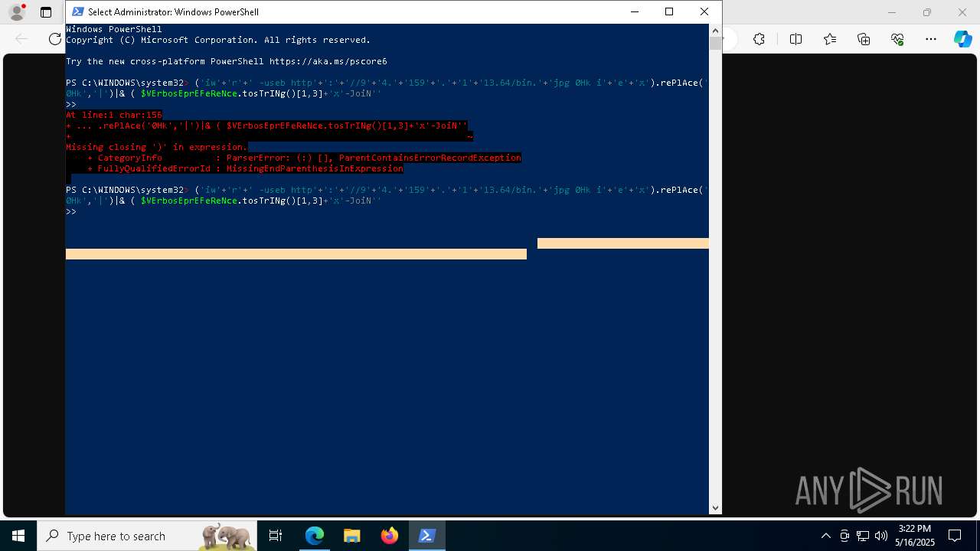Close the Edge browser window
Image resolution: width=980 pixels, height=551 pixels.
(962, 12)
